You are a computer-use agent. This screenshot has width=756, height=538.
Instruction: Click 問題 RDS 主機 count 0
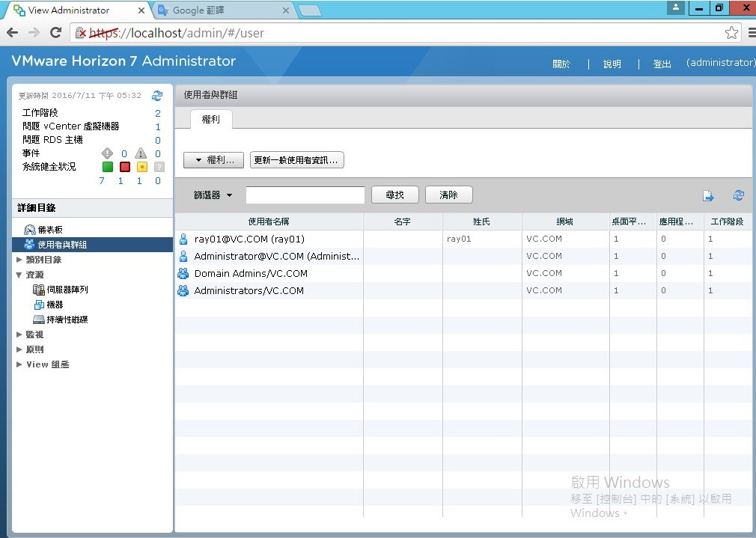coord(158,140)
